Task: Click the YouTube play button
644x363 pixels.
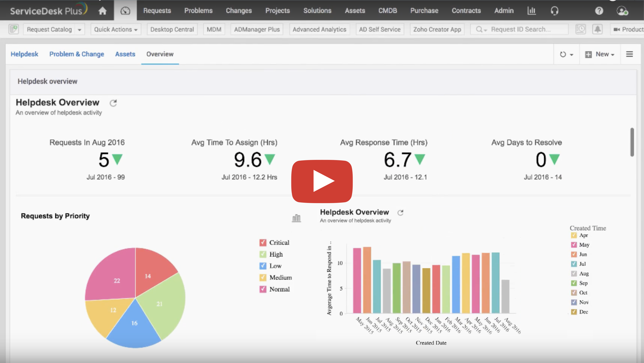Action: click(x=322, y=180)
